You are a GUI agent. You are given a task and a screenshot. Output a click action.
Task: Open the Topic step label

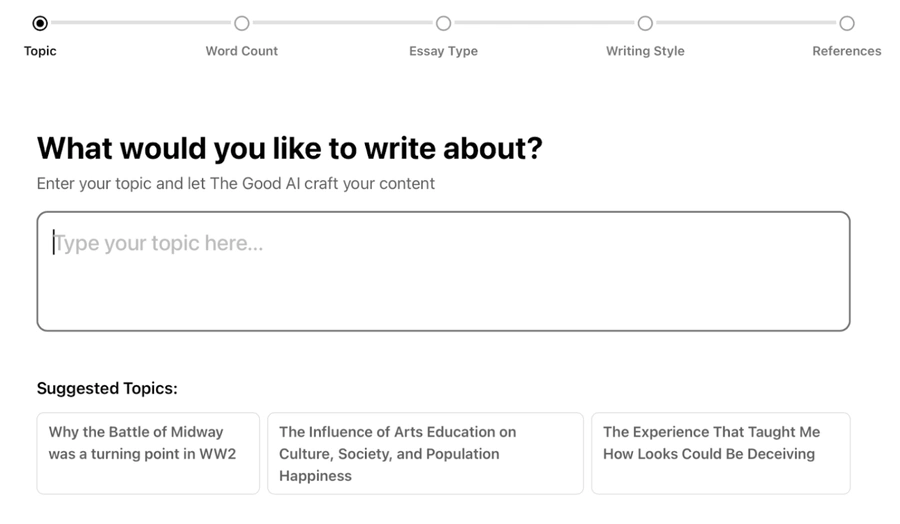tap(40, 51)
